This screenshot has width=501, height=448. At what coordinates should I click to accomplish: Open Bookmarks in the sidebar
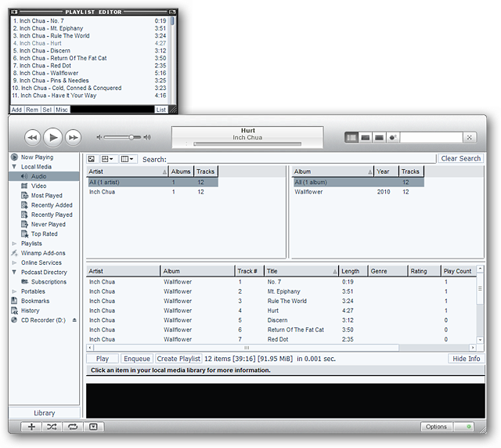click(35, 301)
